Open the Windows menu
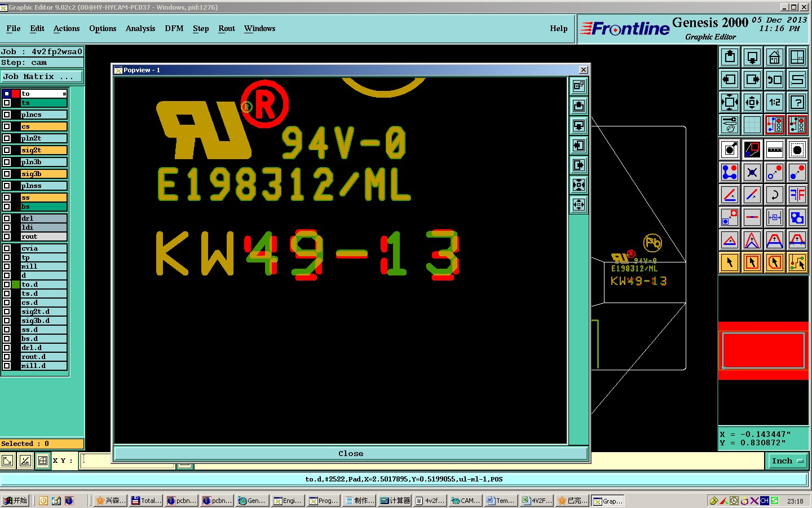This screenshot has height=508, width=812. (x=260, y=29)
